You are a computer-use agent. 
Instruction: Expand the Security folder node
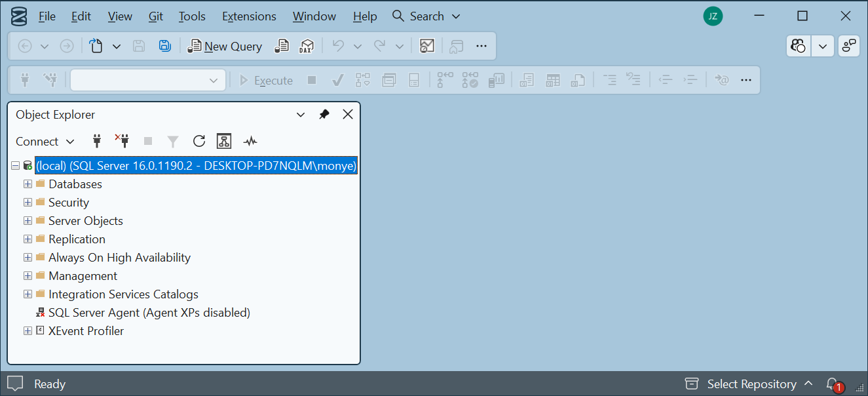28,203
